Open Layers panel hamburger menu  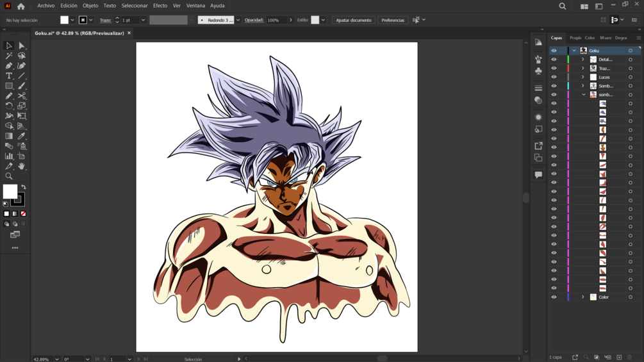tap(639, 38)
